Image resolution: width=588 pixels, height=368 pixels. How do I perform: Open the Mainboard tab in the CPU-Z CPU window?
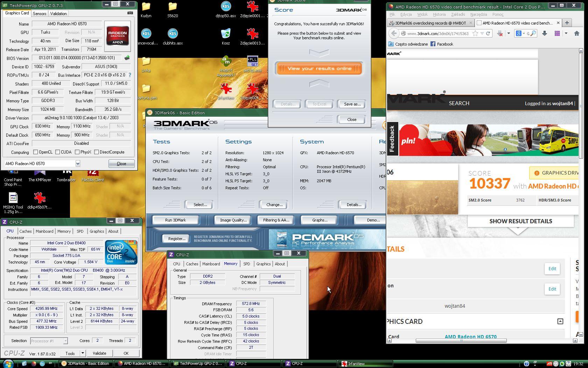click(44, 231)
